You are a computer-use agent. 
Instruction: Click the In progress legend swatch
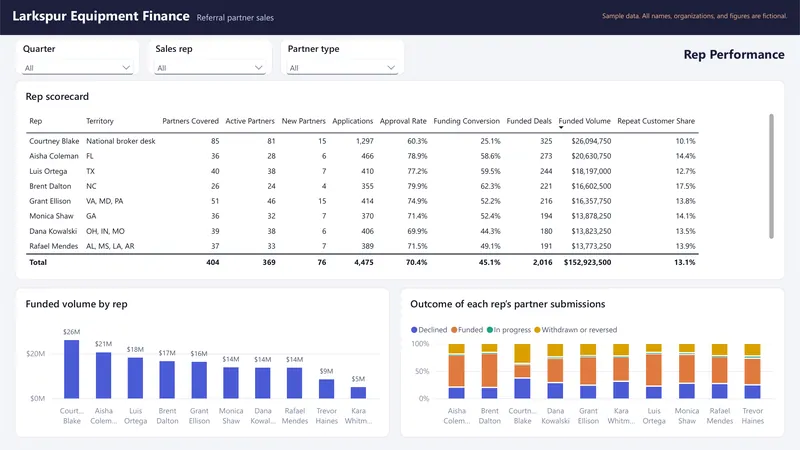[x=490, y=330]
